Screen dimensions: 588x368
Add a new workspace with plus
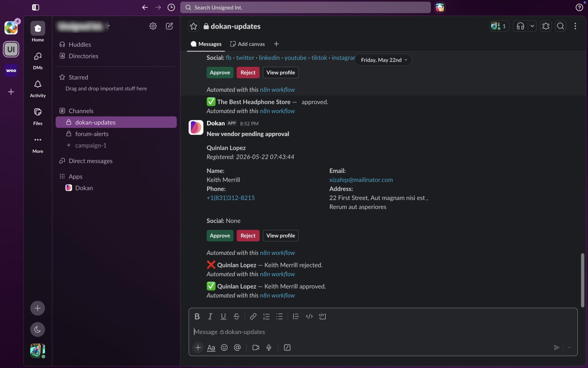[x=11, y=92]
